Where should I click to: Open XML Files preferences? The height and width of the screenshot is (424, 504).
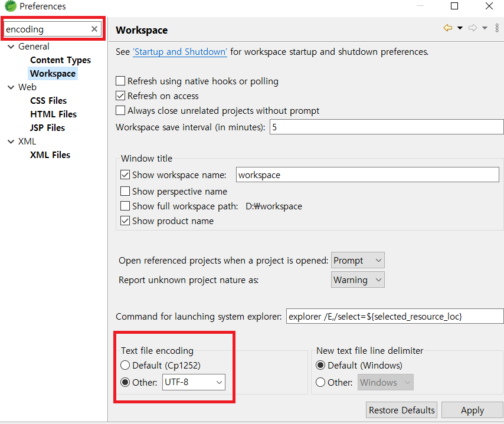tap(50, 155)
